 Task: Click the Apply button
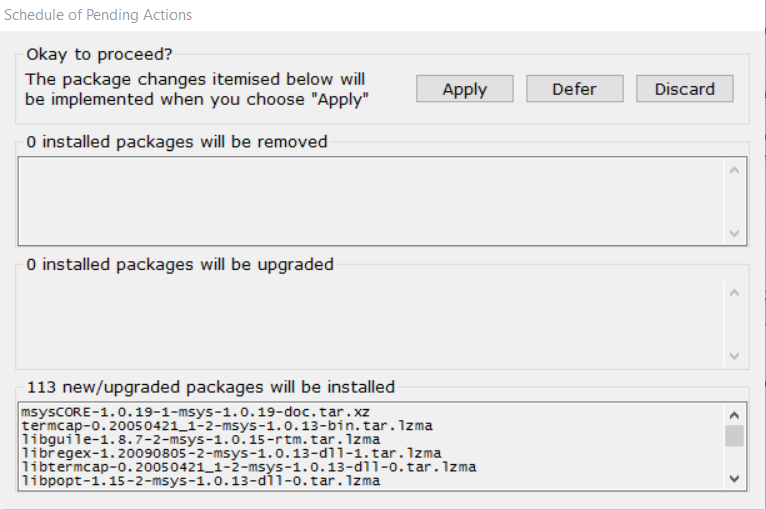coord(464,89)
